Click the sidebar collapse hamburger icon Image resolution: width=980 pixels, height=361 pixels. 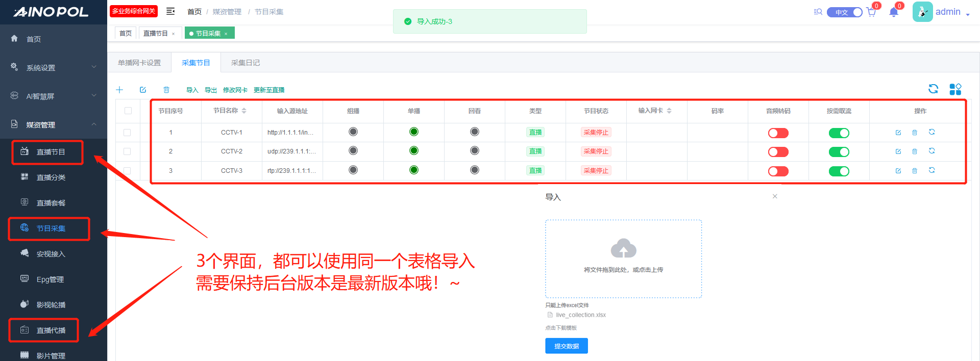170,11
